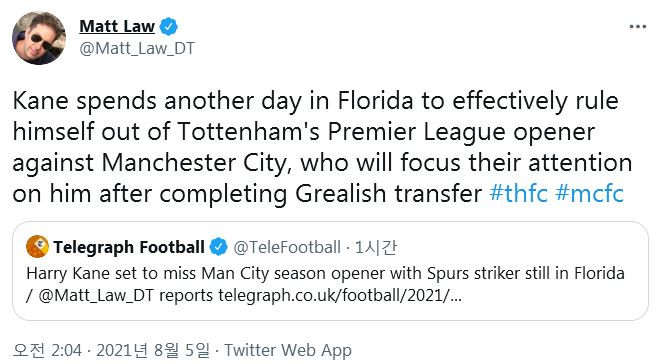Click the main tweet text about Kane
Viewport: 666px width, 364px height.
(323, 147)
